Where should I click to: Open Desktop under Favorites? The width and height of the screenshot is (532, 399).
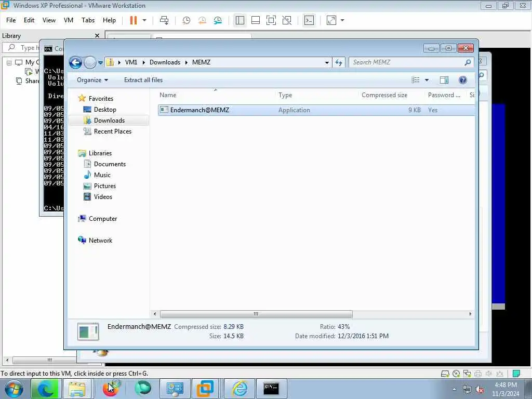click(105, 110)
